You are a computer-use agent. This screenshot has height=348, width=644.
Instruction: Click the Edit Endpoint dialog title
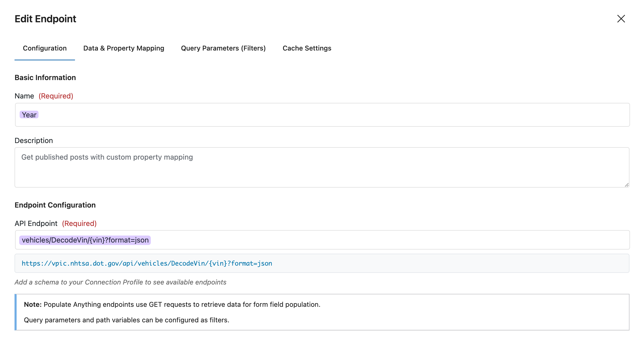[45, 19]
